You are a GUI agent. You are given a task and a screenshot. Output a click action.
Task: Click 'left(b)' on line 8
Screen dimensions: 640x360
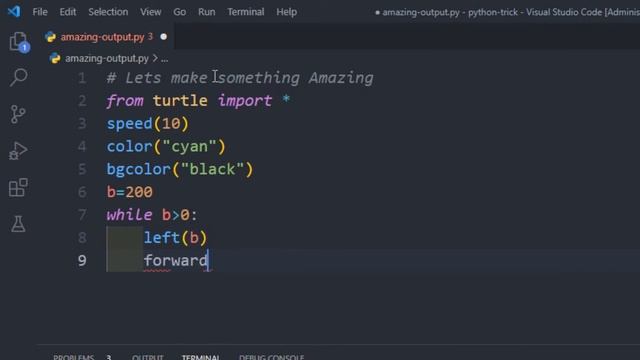(176, 238)
